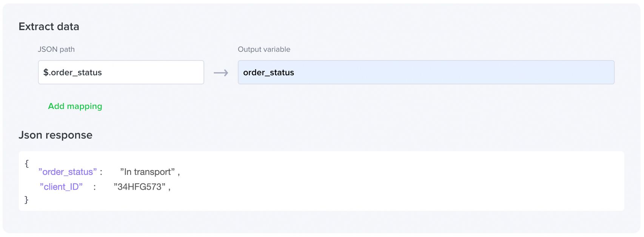Click the arrow icon between mapping fields
Image resolution: width=644 pixels, height=237 pixels.
pos(221,73)
